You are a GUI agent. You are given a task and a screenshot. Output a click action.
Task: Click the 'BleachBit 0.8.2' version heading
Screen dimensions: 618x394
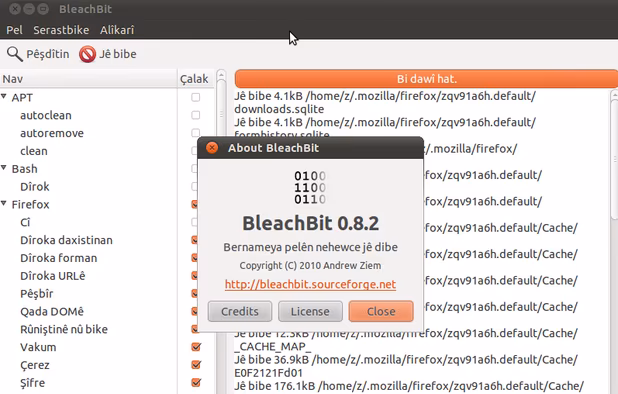[310, 223]
